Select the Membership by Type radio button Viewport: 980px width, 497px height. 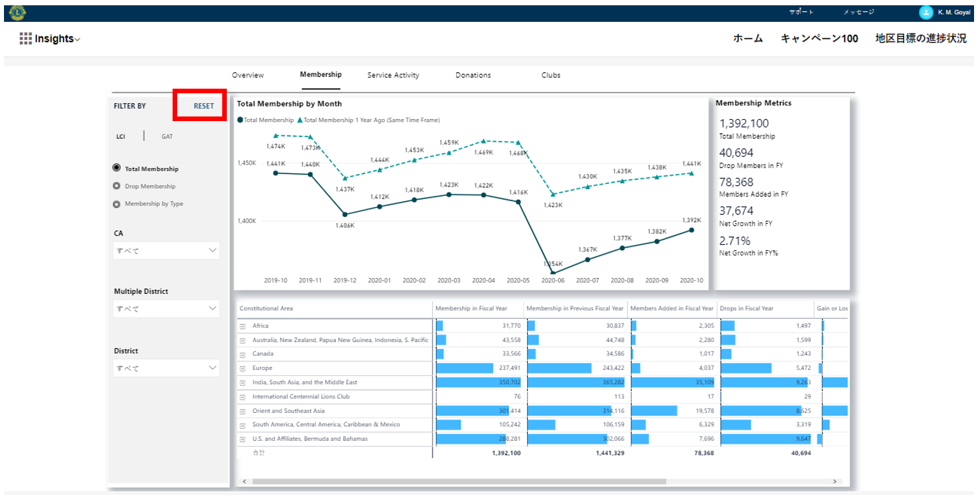point(117,204)
